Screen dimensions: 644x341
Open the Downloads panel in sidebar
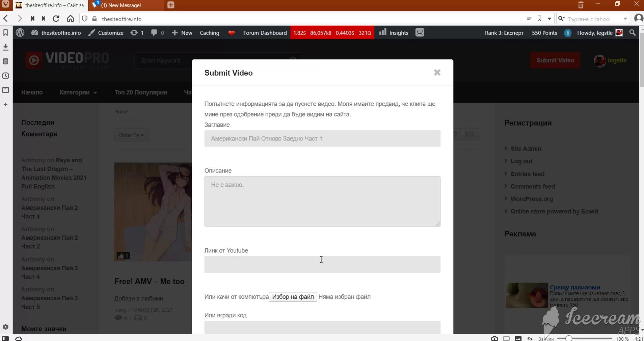5,47
